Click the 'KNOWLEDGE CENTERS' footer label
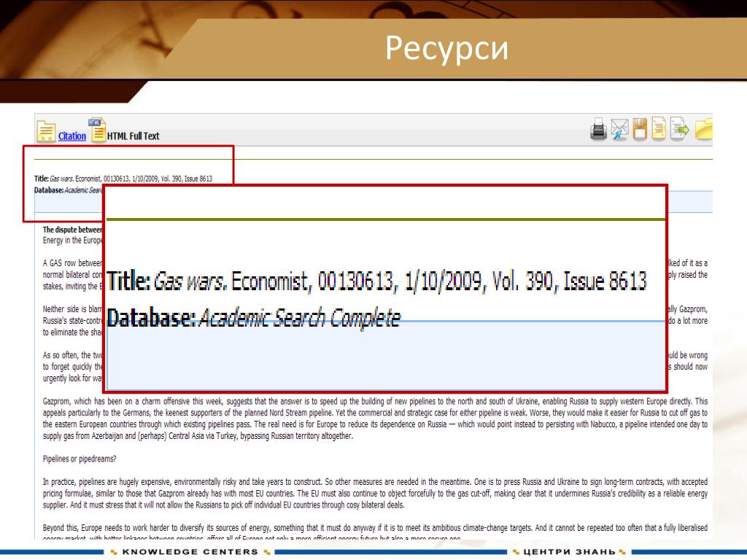 (x=190, y=552)
